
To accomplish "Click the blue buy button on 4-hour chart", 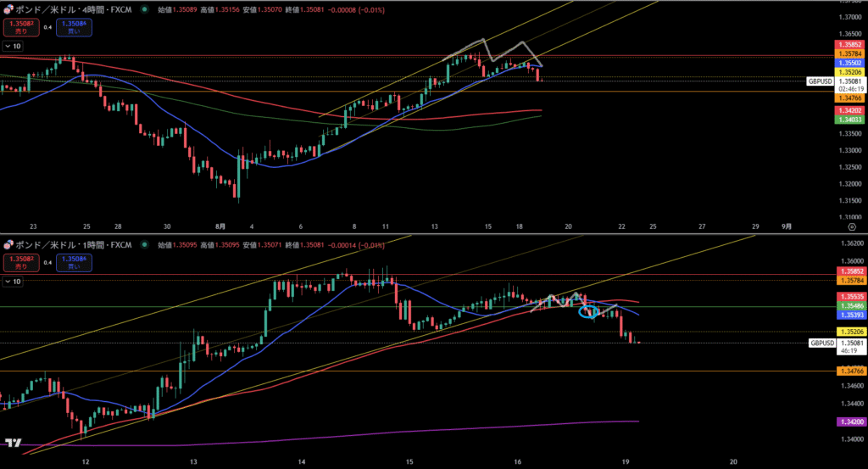I will coord(75,27).
